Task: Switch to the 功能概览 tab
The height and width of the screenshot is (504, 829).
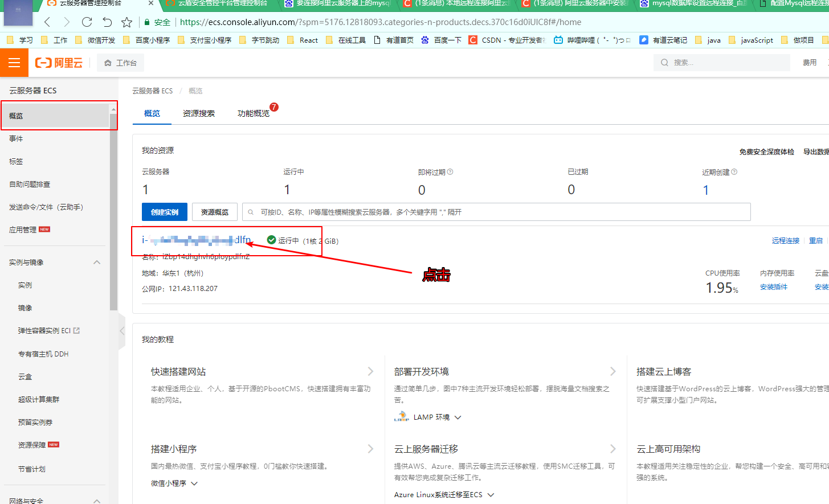Action: pos(254,113)
